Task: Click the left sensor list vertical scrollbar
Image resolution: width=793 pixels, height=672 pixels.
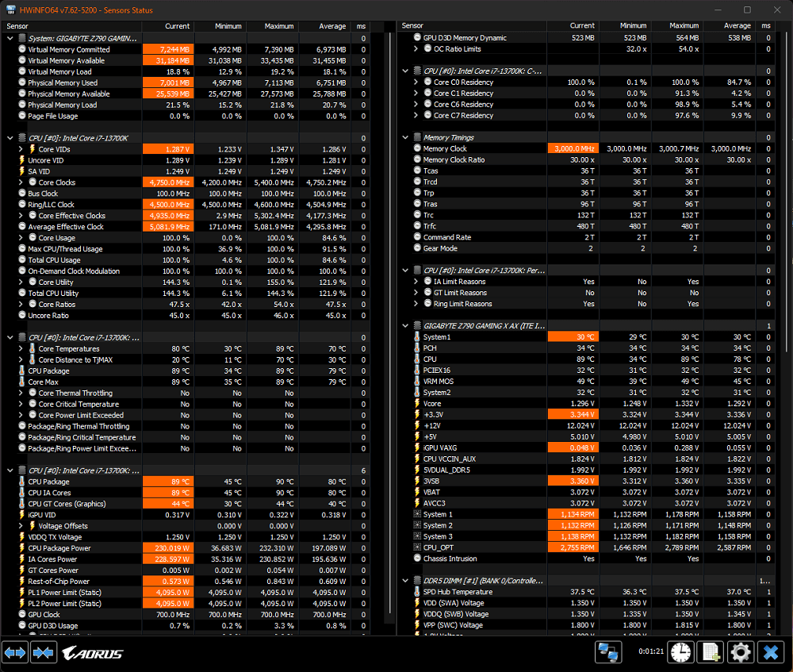Action: [x=390, y=324]
